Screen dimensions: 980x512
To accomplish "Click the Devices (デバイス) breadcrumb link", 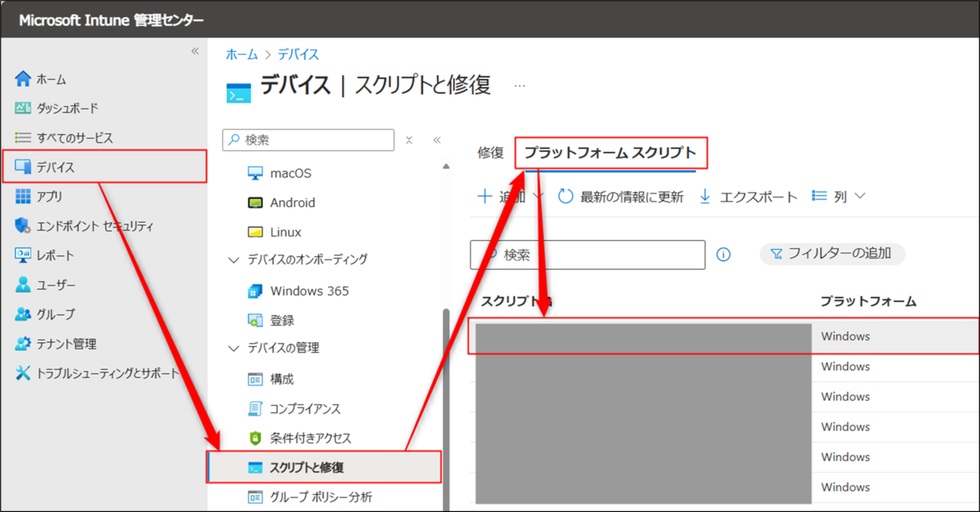I will tap(298, 55).
